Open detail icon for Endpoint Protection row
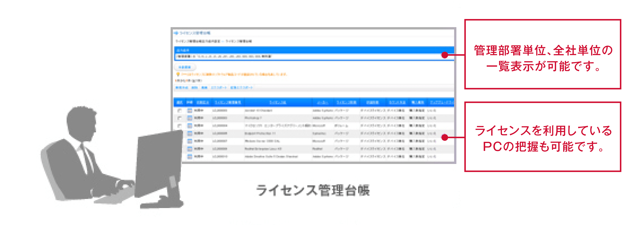The width and height of the screenshot is (644, 225). (190, 133)
